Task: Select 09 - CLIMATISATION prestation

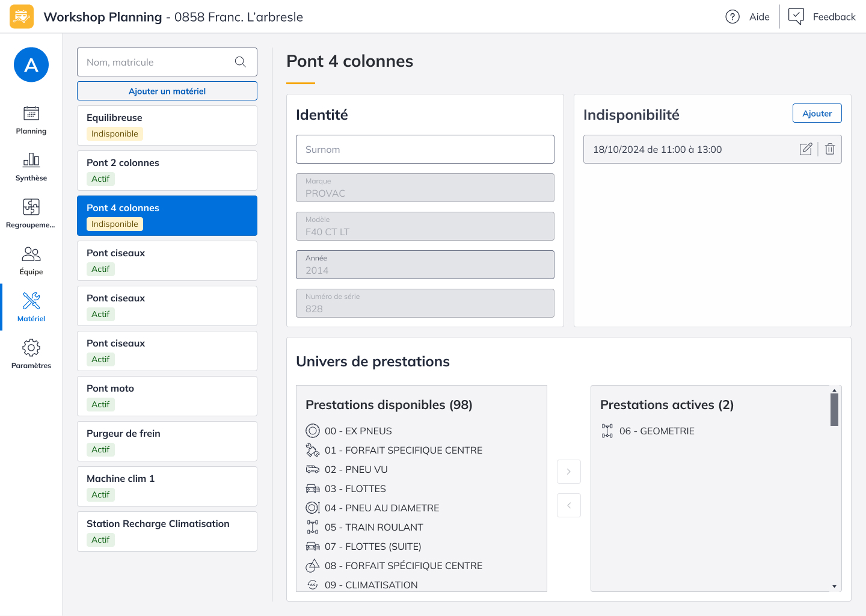Action: click(371, 585)
